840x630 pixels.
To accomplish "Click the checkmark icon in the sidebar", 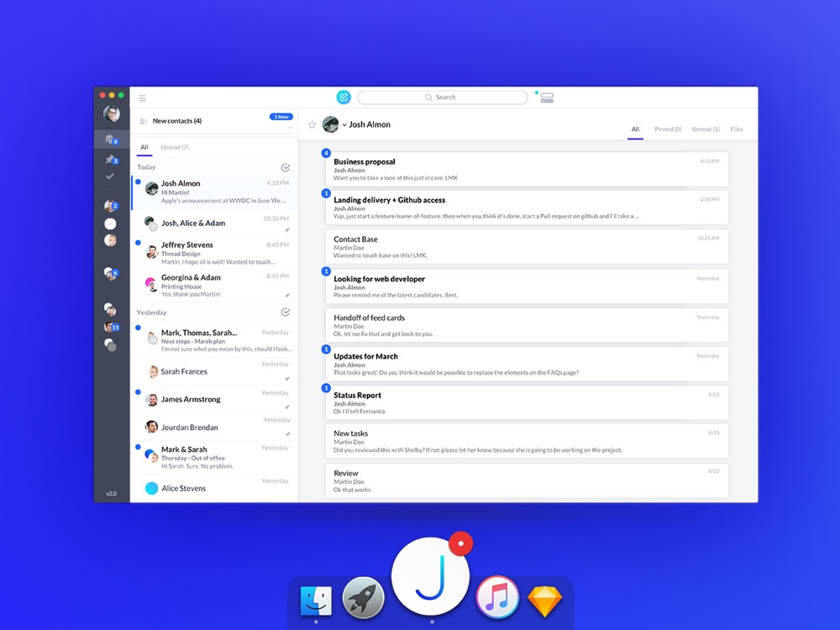I will coord(110,176).
